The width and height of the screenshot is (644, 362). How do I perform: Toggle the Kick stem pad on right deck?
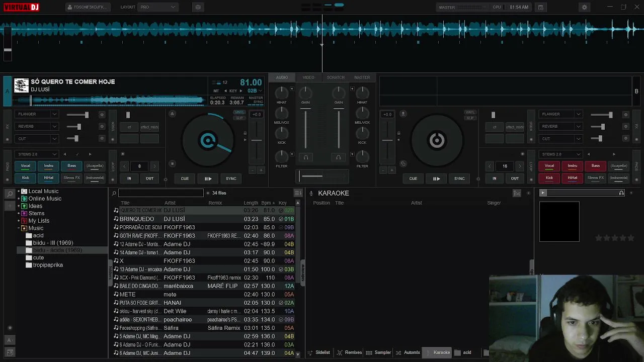click(549, 178)
